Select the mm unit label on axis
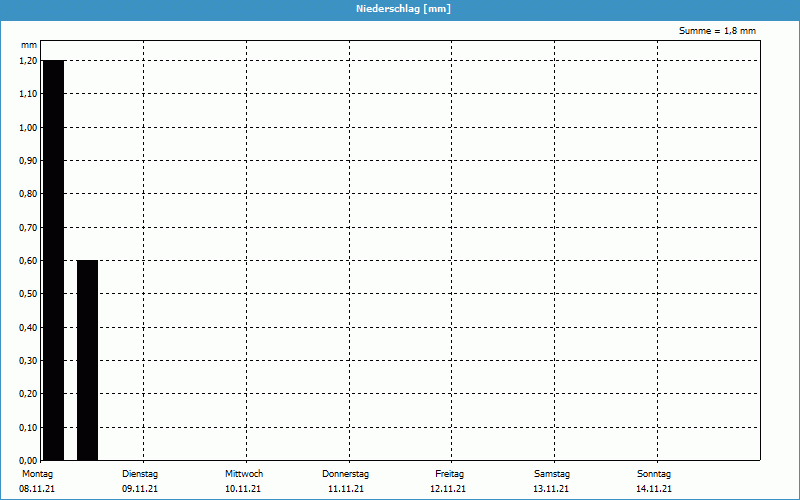This screenshot has height=500, width=800. coord(29,45)
